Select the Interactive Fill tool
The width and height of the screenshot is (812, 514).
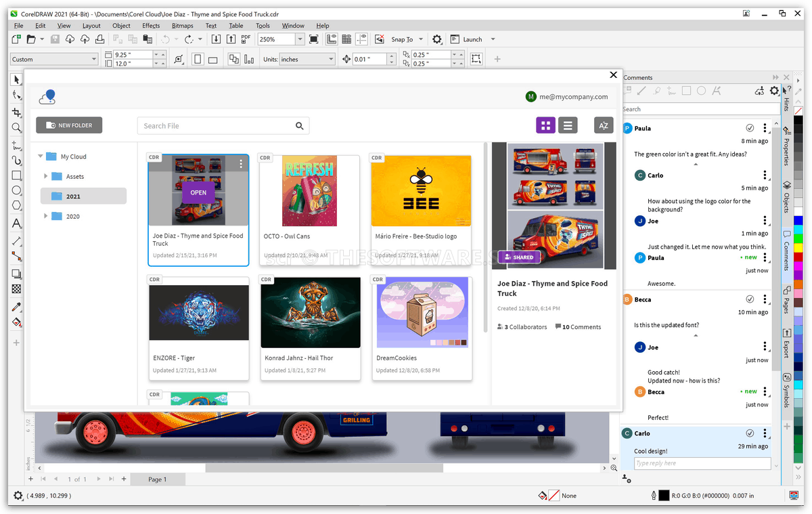(x=17, y=323)
